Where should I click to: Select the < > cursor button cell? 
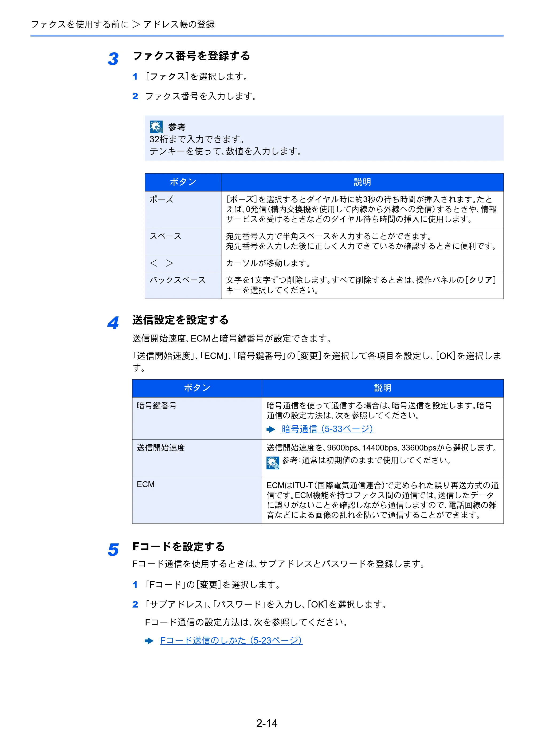pos(183,263)
